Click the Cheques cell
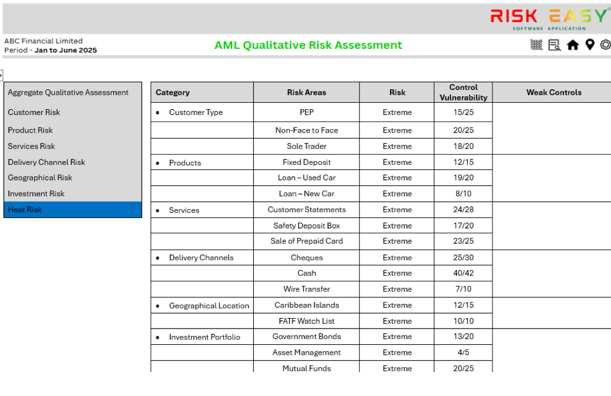611x396 pixels. [x=306, y=258]
